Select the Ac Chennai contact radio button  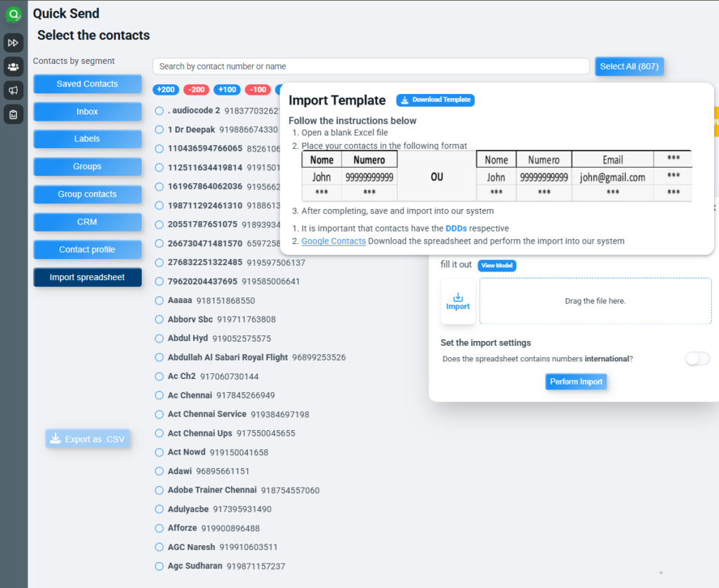(159, 395)
